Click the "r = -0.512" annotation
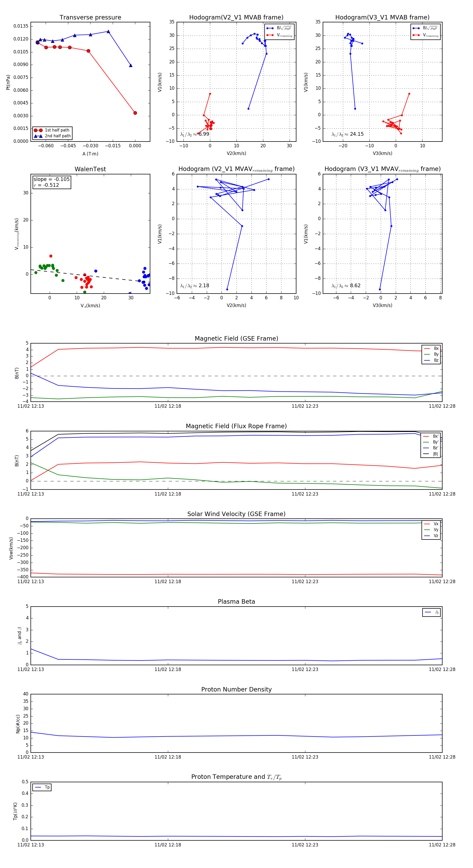This screenshot has width=473, height=868. click(47, 185)
